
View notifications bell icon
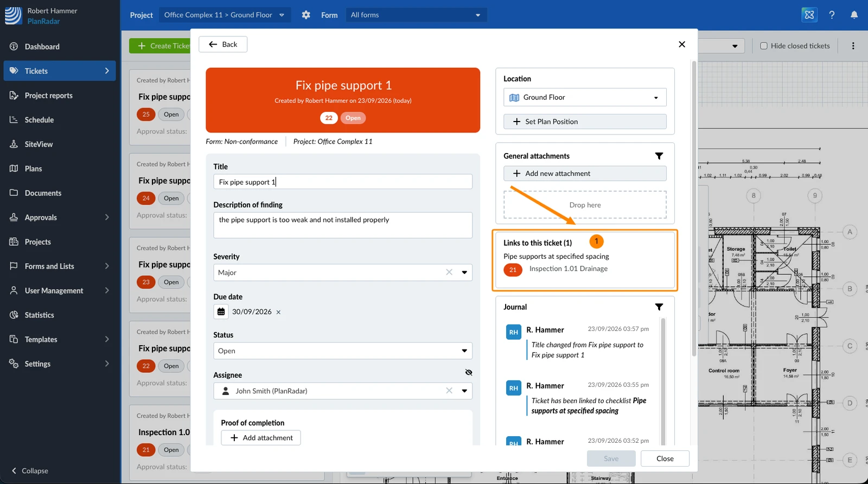(854, 15)
